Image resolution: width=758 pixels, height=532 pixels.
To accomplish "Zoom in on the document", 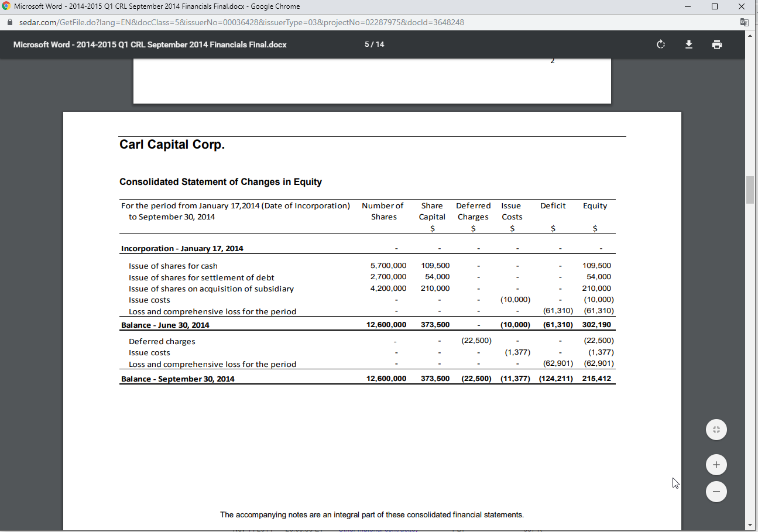I will pyautogui.click(x=716, y=465).
